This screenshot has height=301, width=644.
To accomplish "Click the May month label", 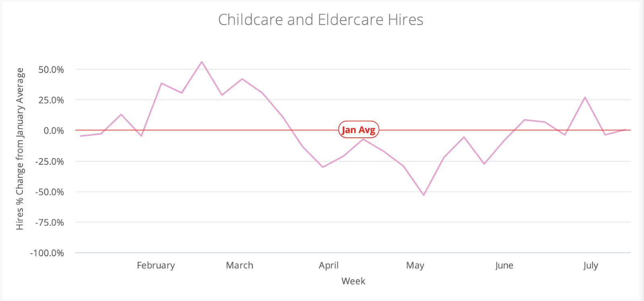I will click(x=415, y=266).
